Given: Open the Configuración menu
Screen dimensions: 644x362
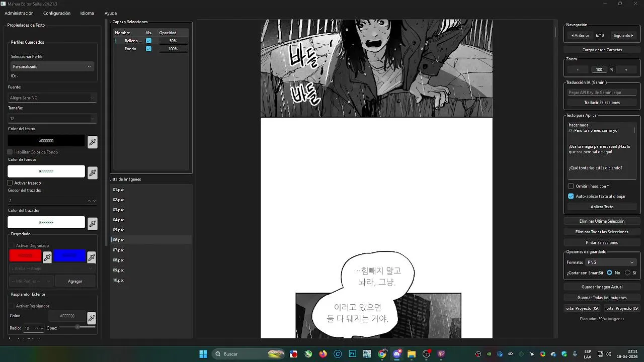Looking at the screenshot, I should [57, 13].
